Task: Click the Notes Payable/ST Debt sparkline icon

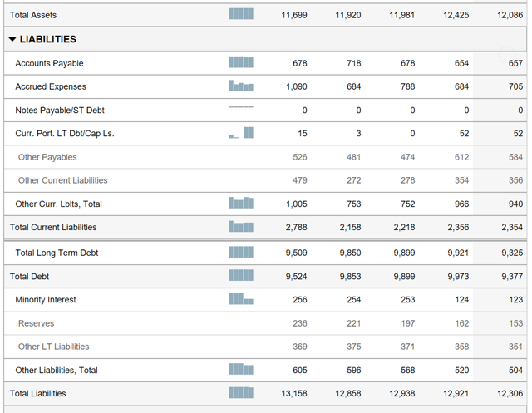Action: (241, 107)
